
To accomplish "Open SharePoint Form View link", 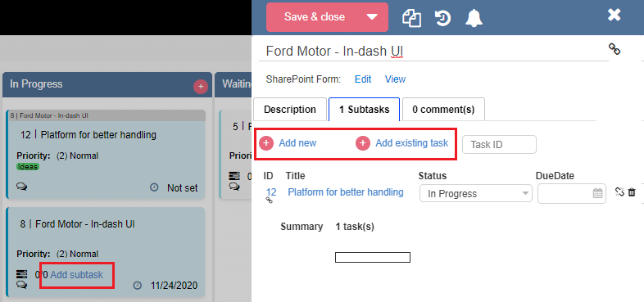I will 395,79.
